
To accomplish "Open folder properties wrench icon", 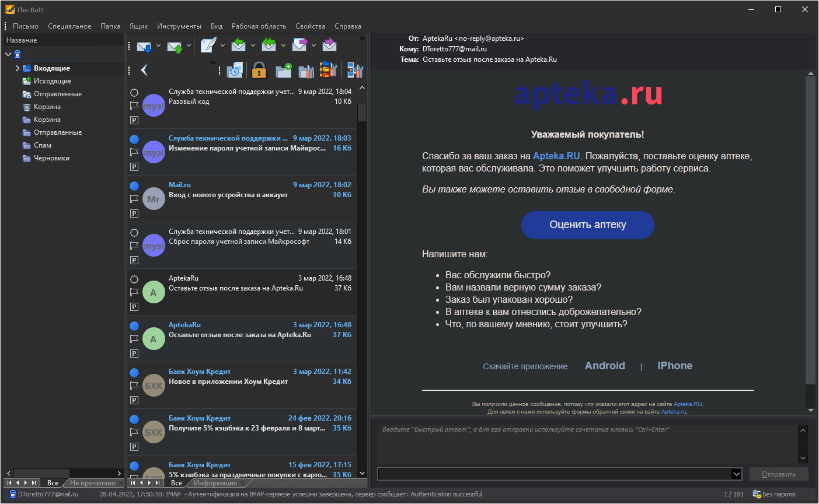I will [x=306, y=71].
